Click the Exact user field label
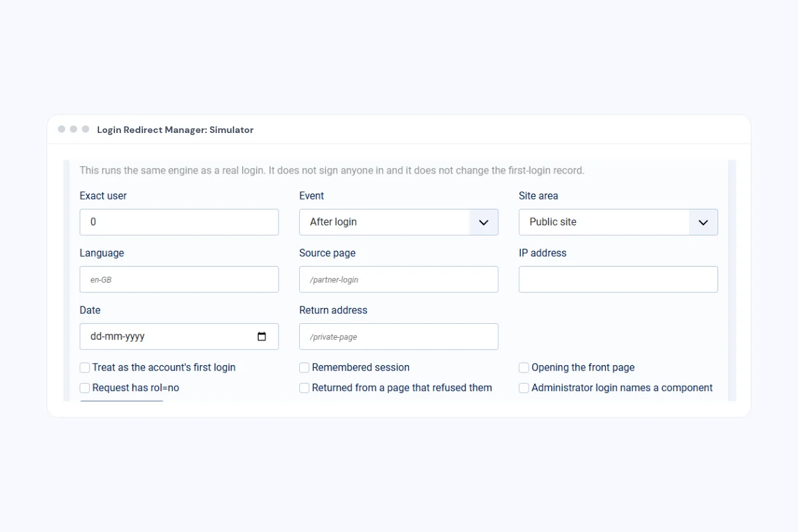 click(x=103, y=196)
